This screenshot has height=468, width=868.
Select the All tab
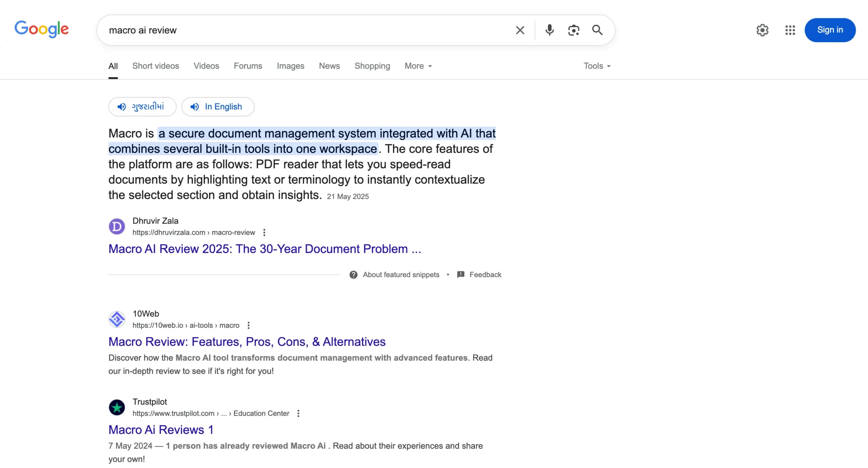pos(113,66)
